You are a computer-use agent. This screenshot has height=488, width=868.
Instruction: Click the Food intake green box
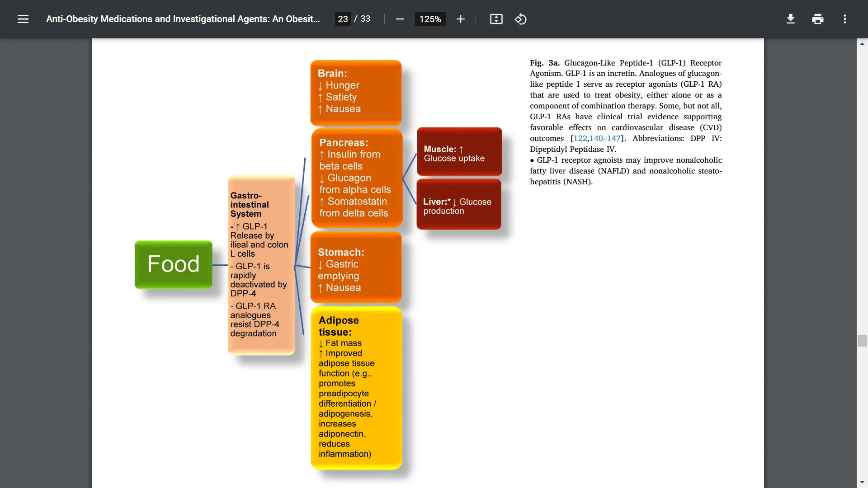173,264
